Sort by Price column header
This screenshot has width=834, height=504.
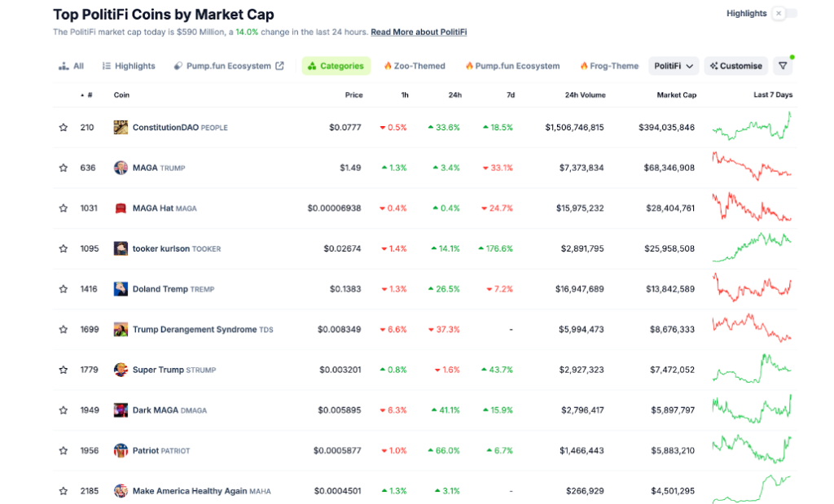[x=353, y=95]
